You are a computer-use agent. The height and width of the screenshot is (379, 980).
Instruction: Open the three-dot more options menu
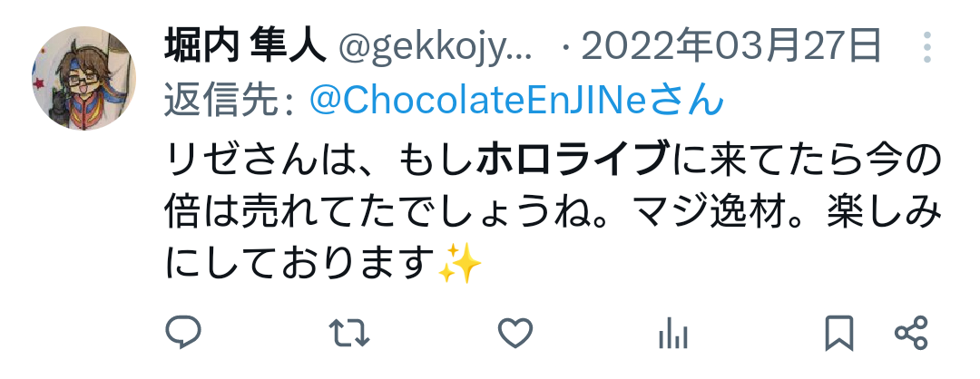pos(926,47)
